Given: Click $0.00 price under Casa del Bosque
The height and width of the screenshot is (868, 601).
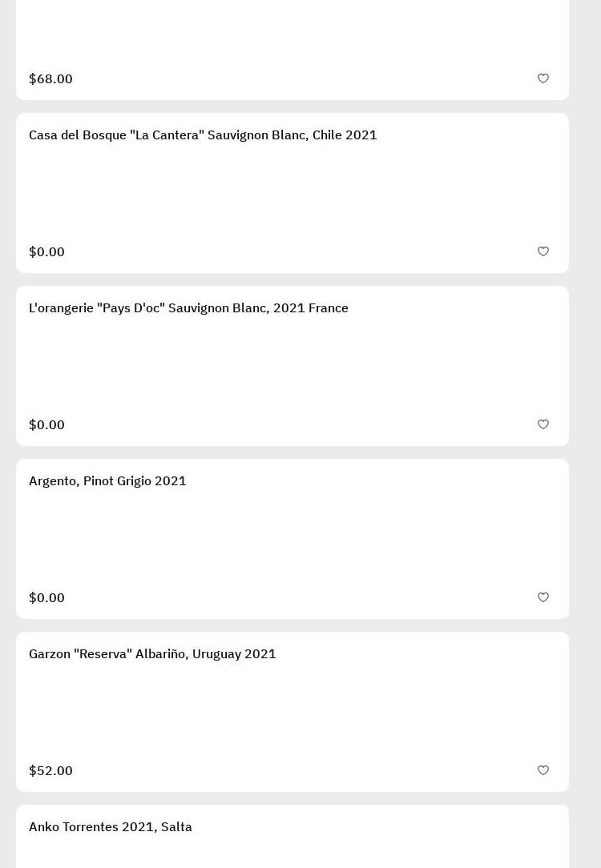Looking at the screenshot, I should tap(46, 251).
